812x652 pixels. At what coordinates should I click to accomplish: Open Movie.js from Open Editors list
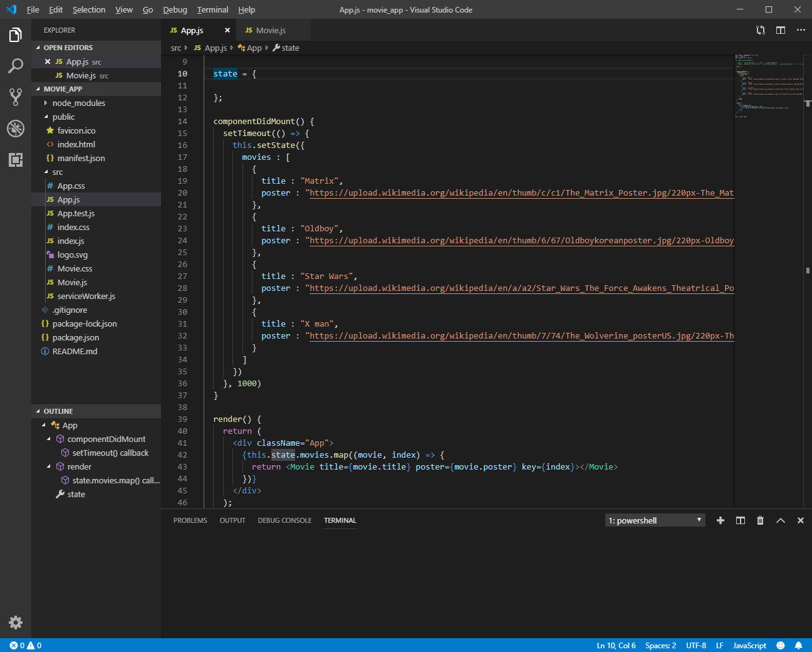(81, 75)
